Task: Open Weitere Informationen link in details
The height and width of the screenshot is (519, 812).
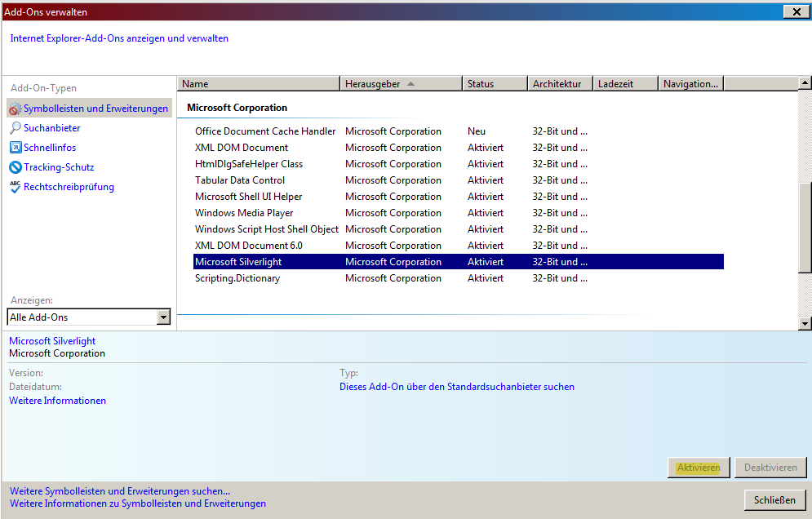Action: 57,401
